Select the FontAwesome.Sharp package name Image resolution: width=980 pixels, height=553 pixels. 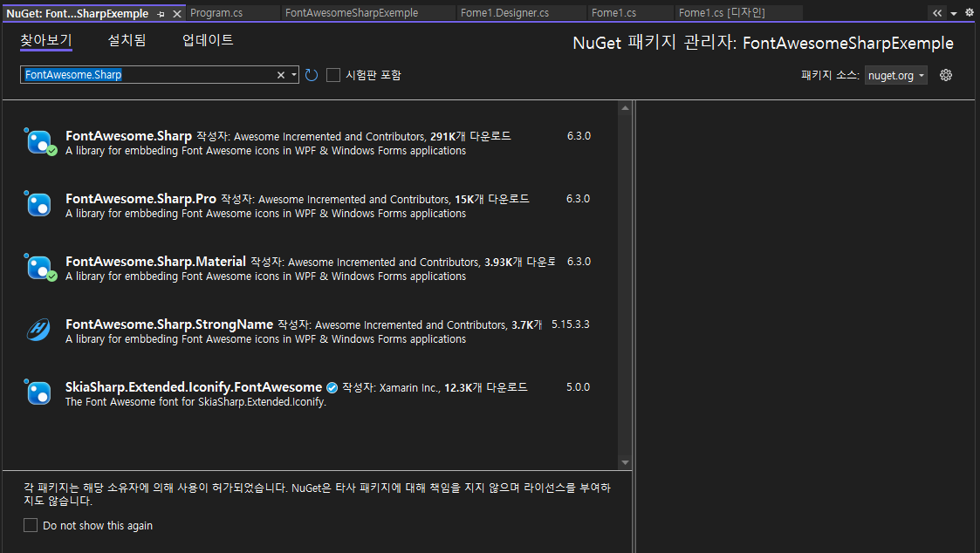pos(129,135)
